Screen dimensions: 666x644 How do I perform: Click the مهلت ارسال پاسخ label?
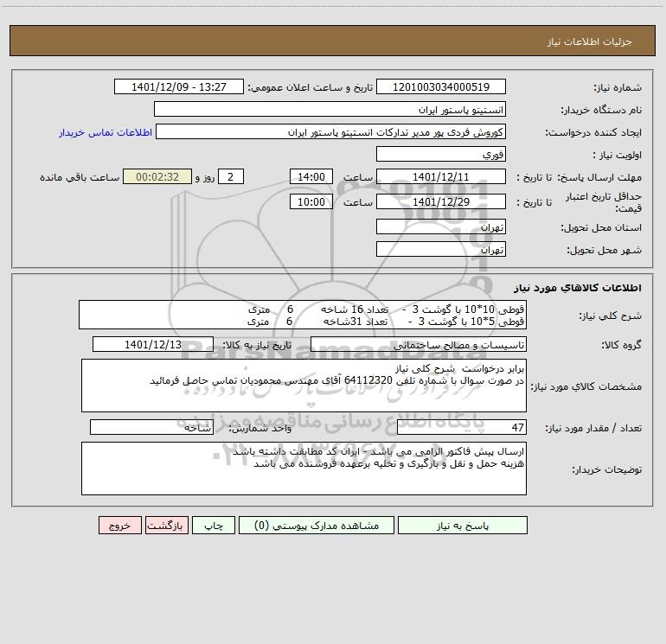599,177
